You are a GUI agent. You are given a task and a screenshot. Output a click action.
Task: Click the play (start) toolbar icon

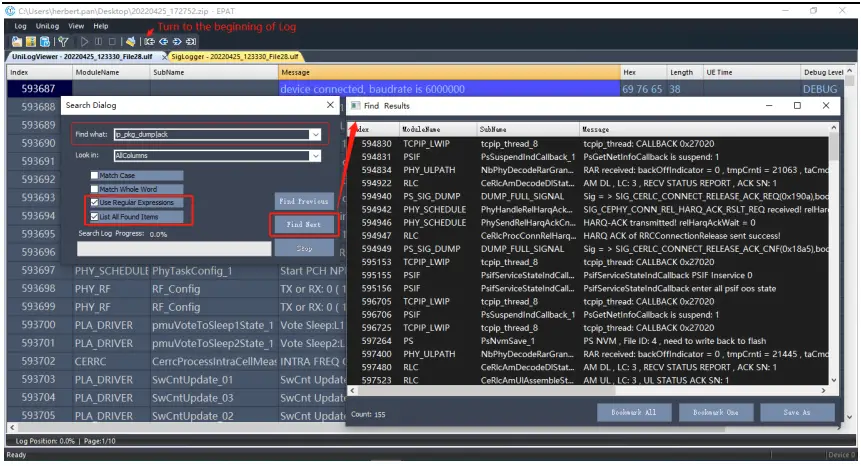pyautogui.click(x=84, y=42)
